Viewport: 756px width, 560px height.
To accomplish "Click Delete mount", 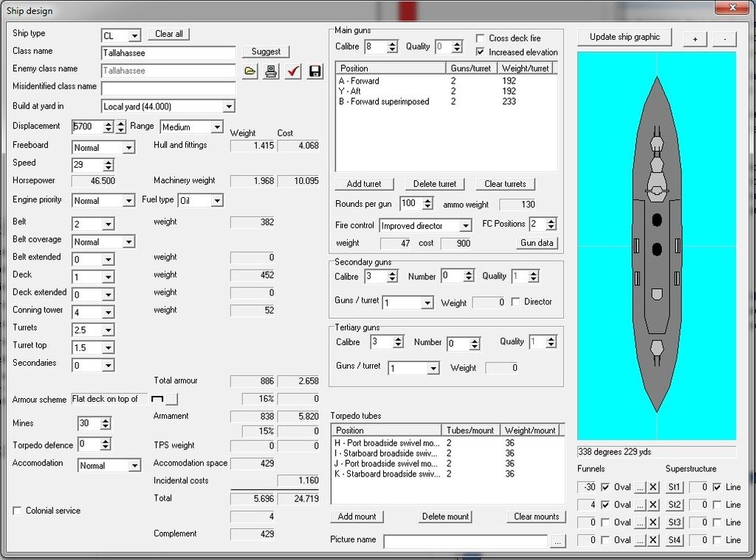I will pyautogui.click(x=445, y=516).
